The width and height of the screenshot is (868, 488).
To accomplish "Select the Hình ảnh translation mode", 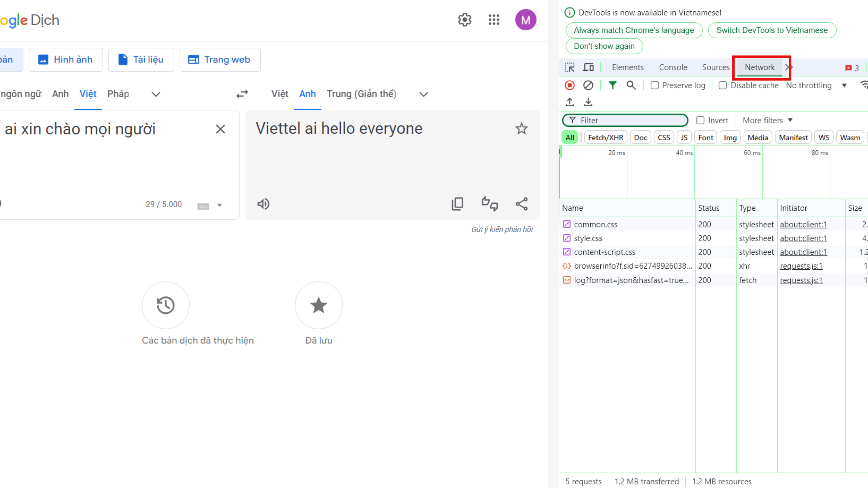I will click(66, 60).
